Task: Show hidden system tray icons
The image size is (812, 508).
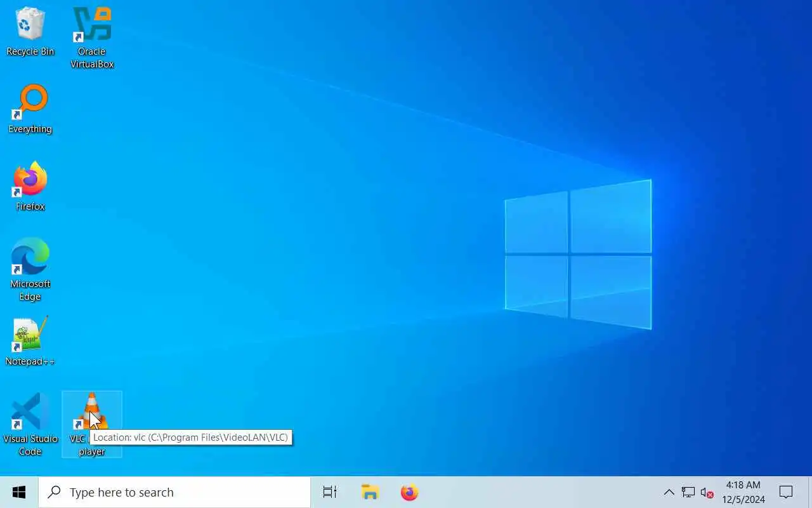Action: pyautogui.click(x=669, y=492)
